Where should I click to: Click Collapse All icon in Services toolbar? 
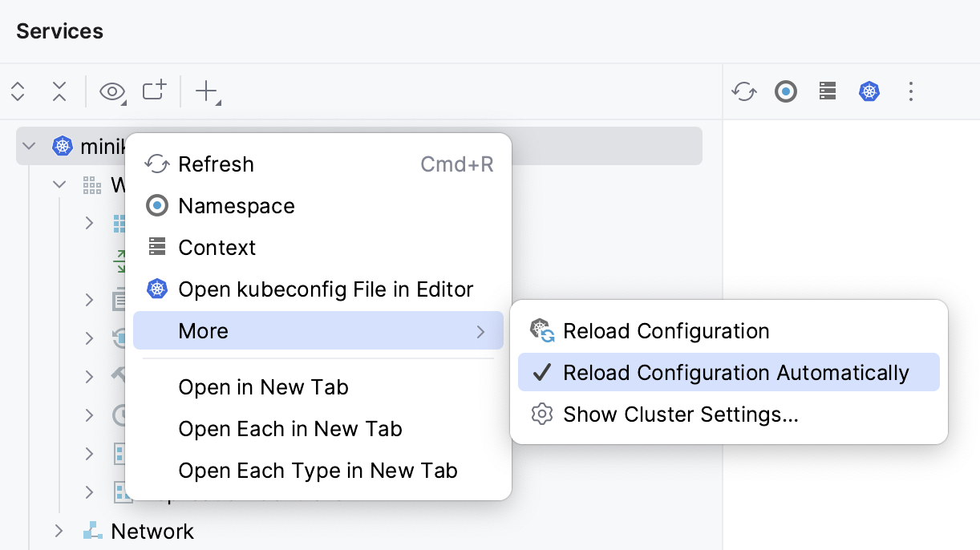click(x=59, y=91)
